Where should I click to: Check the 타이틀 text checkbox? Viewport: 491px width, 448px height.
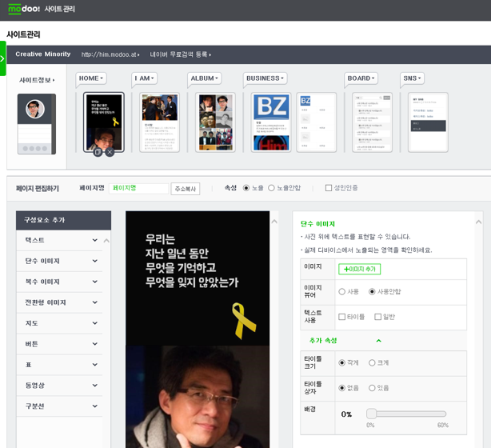[x=342, y=317]
